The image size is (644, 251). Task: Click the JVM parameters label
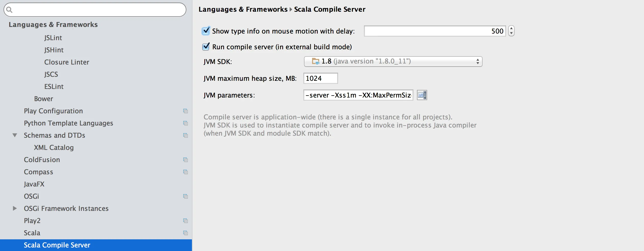(229, 95)
